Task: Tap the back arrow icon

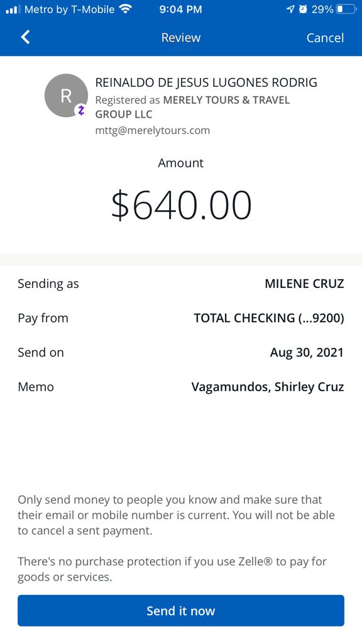Action: click(x=25, y=37)
